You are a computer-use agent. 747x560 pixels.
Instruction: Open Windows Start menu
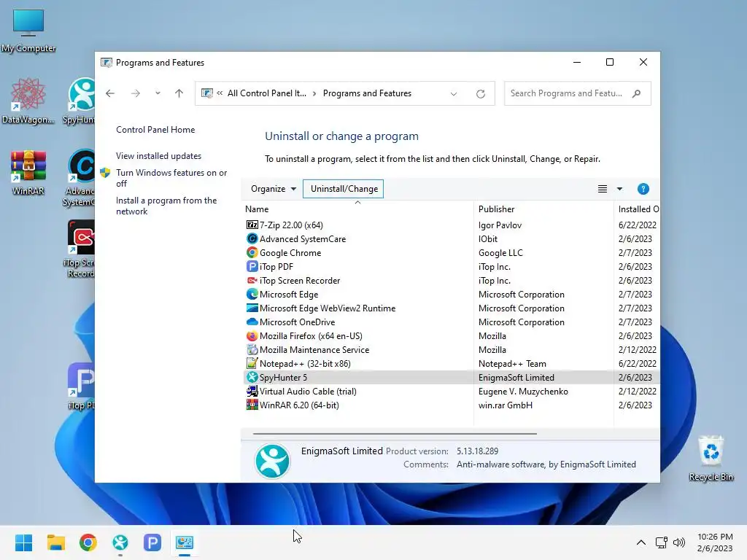pos(24,542)
